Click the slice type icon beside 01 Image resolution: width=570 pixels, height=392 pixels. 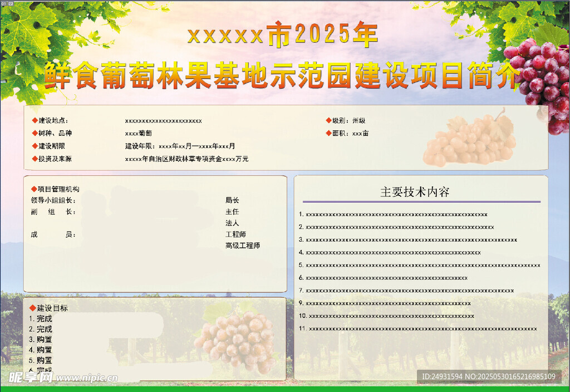tap(9, 3)
